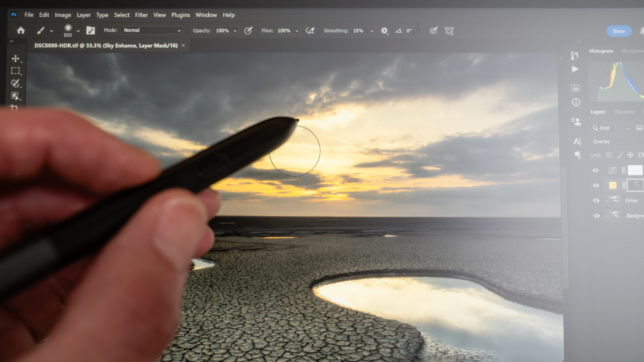Close the DSC8890-HDR.tif document tab
The width and height of the screenshot is (644, 362).
[183, 46]
